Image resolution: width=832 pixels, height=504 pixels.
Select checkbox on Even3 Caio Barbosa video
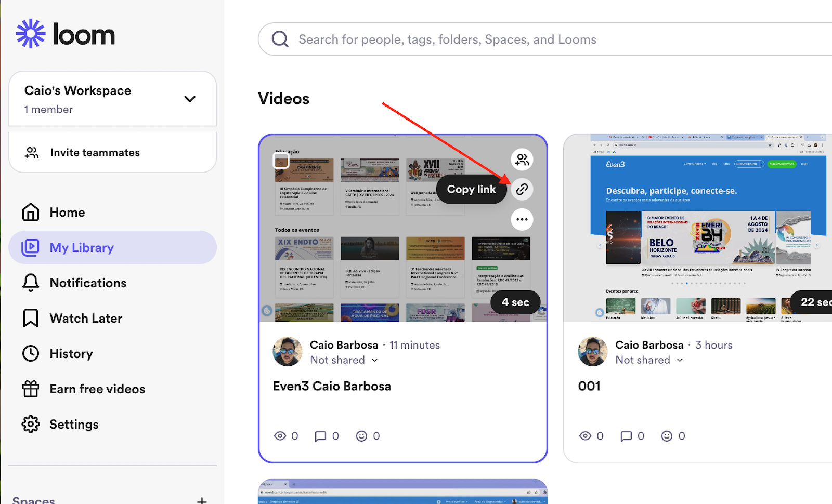tap(281, 160)
